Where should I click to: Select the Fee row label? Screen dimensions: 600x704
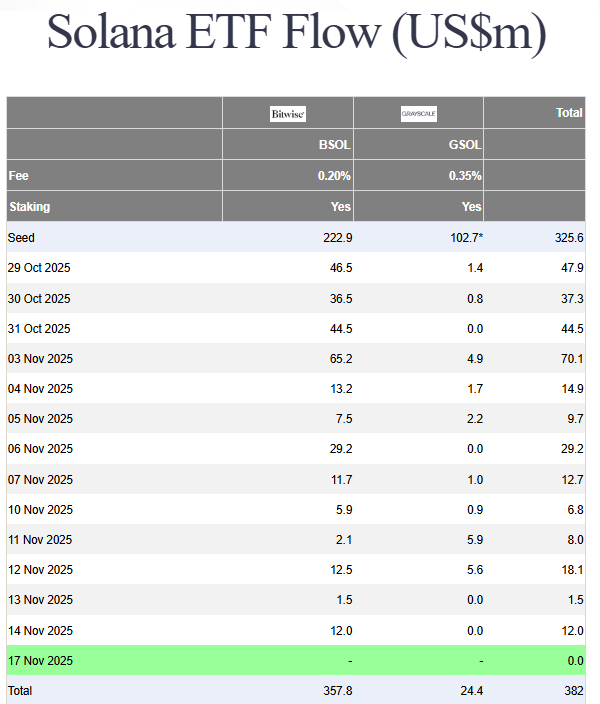tap(18, 176)
